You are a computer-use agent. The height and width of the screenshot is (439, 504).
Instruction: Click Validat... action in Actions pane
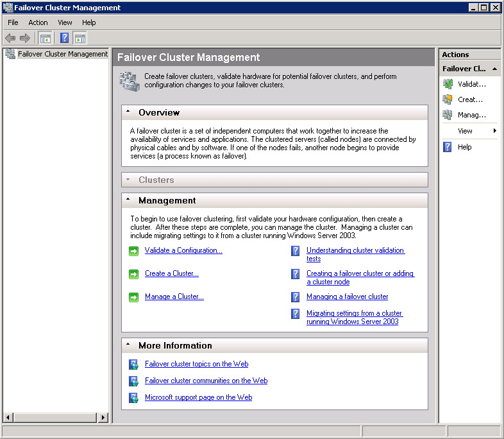472,84
